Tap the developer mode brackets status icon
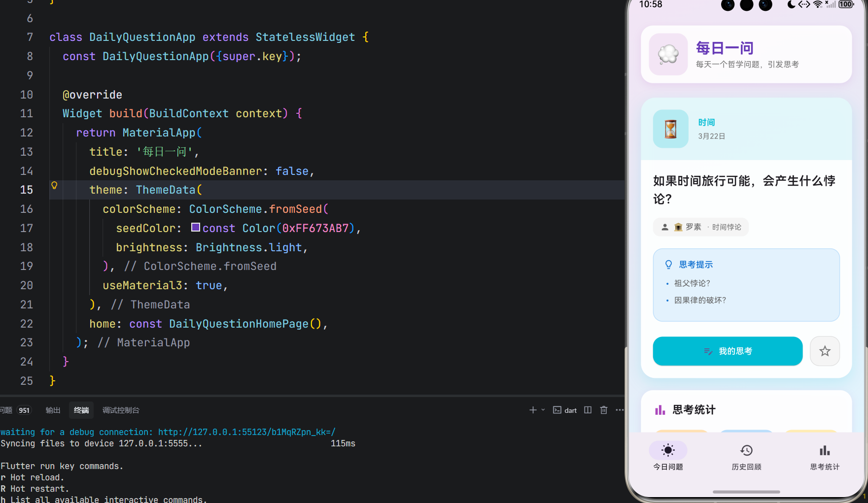Viewport: 868px width, 503px height. point(804,4)
